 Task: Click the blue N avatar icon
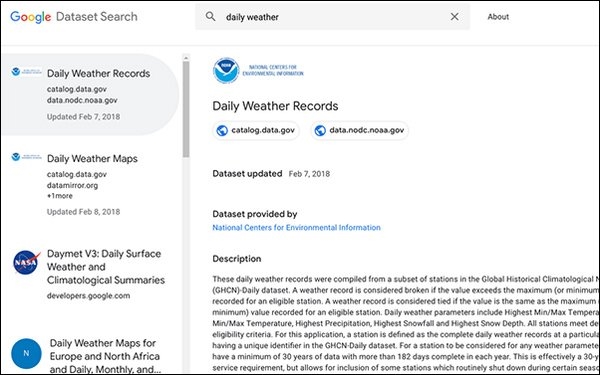pyautogui.click(x=26, y=353)
